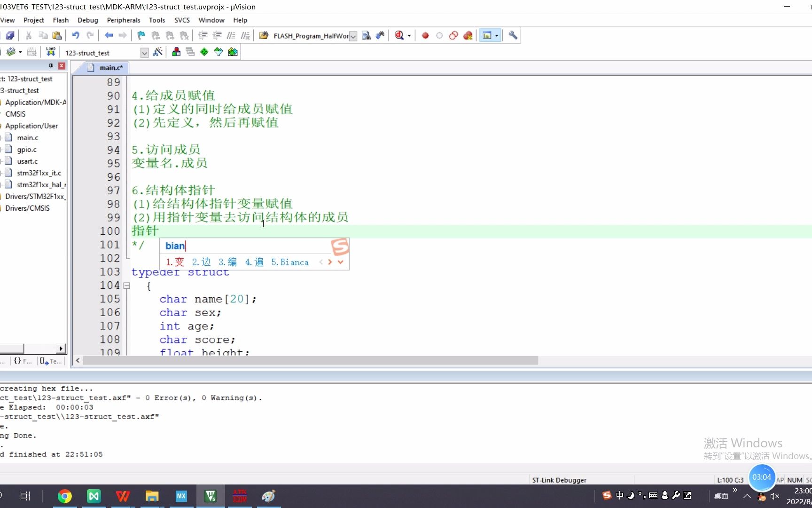
Task: Launch Google Chrome from the taskbar
Action: pos(65,496)
